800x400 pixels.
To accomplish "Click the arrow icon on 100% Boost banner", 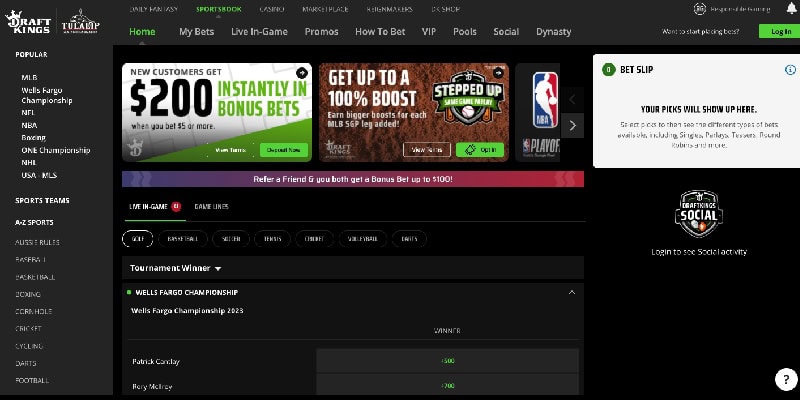I will [x=498, y=73].
